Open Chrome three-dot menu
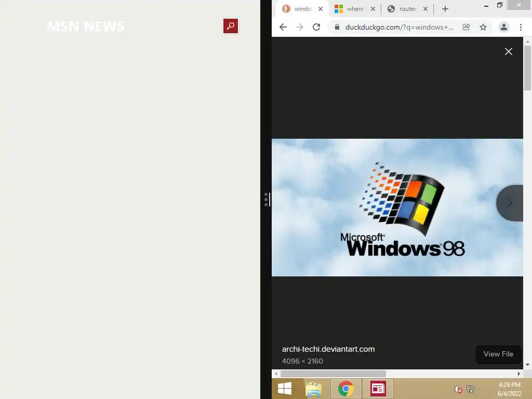Image resolution: width=532 pixels, height=399 pixels. [x=521, y=27]
